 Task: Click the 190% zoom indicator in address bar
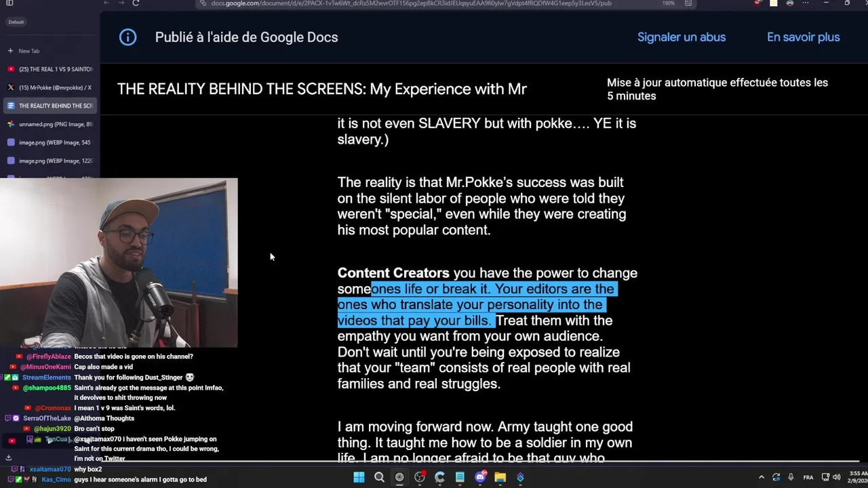(668, 3)
